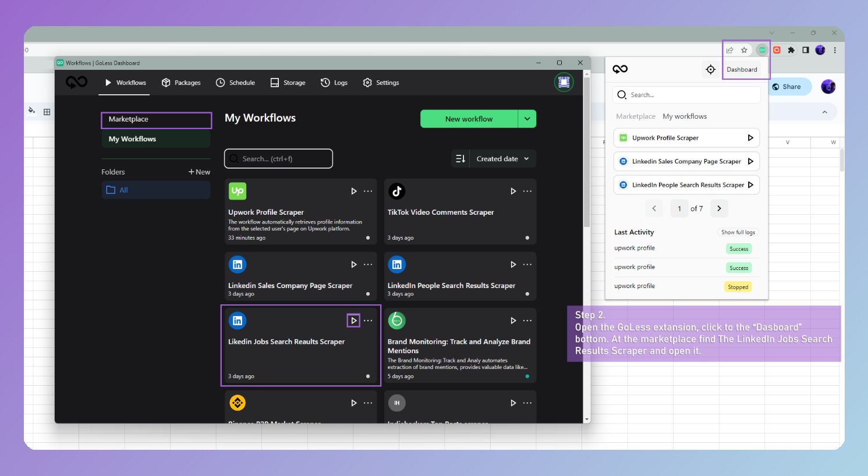Open the Workflows tab in GoLess Dashboard
This screenshot has width=868, height=476.
[x=125, y=83]
